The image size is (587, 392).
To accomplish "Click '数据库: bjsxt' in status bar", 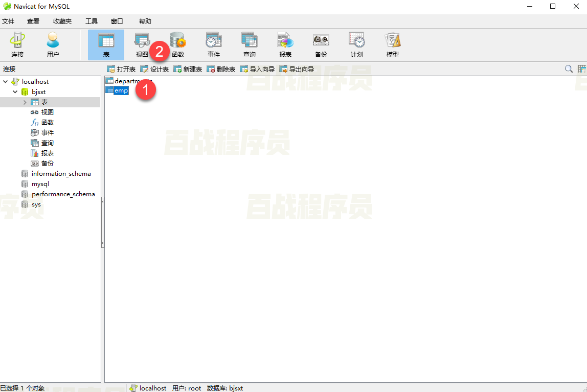I will (x=225, y=388).
